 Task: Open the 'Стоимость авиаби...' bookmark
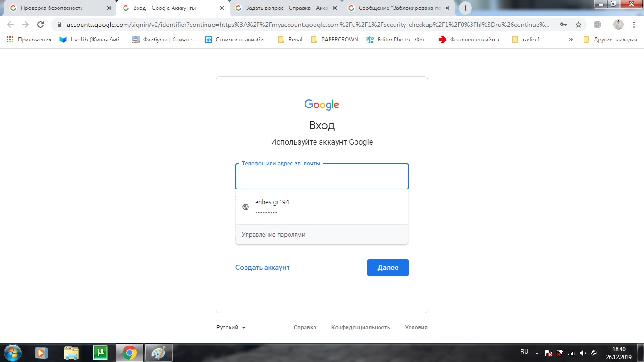click(x=237, y=40)
